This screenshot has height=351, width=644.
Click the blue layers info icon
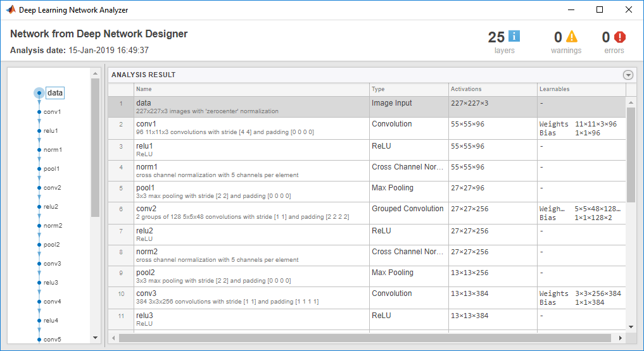pos(514,37)
